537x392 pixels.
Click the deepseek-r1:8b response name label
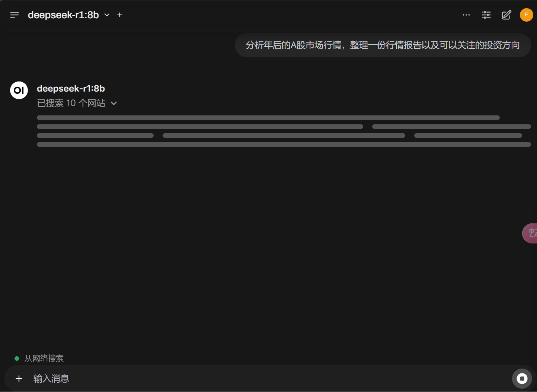[x=71, y=89]
